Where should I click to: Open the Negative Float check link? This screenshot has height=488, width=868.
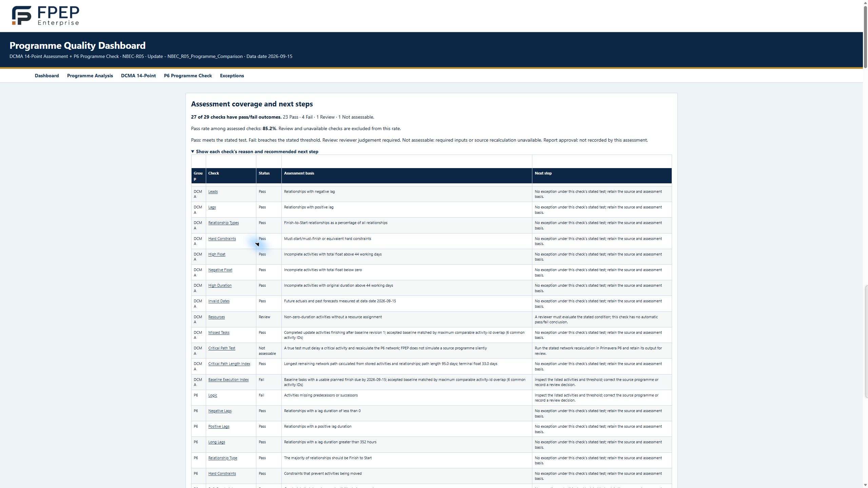point(220,270)
